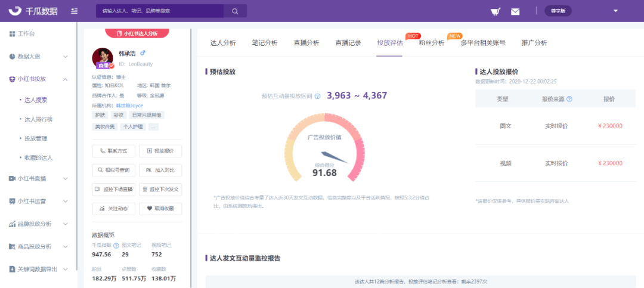The image size is (644, 288).
Task: Click the top search input field
Action: coord(160,11)
